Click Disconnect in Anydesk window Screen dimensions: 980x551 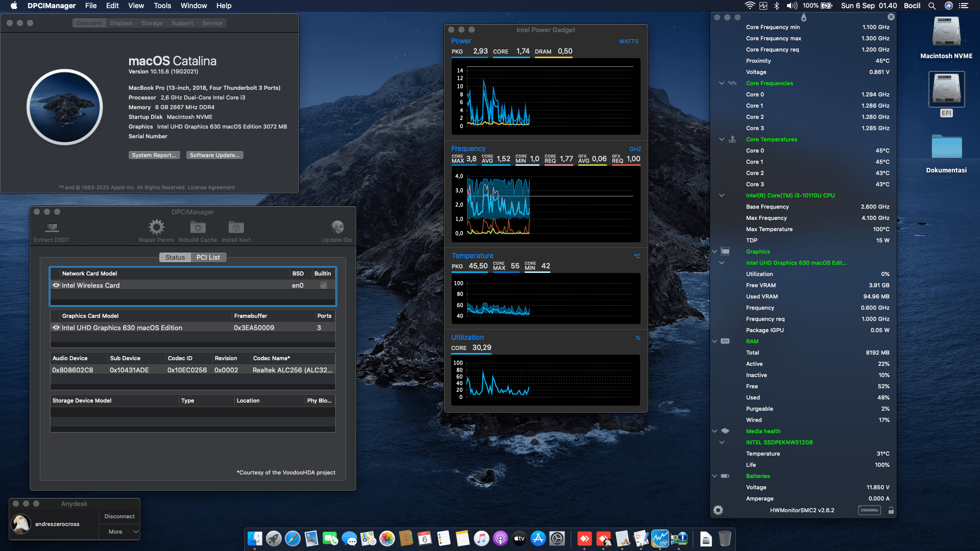(x=119, y=516)
